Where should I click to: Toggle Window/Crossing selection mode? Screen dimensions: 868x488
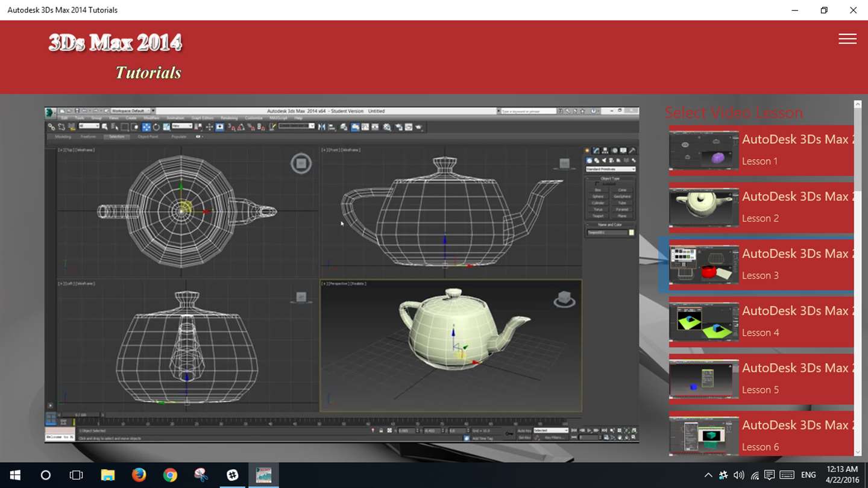[x=134, y=127]
